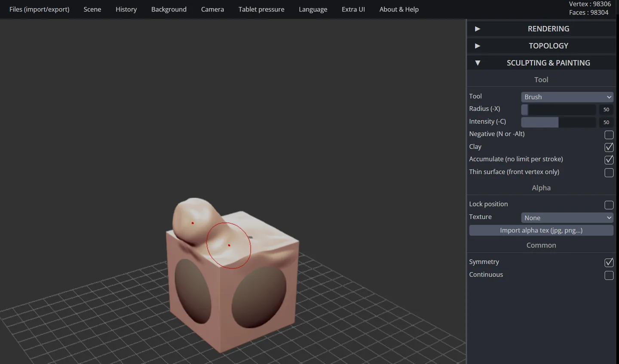Screen dimensions: 619x364
Task: Click the RENDERING panel title
Action: [549, 29]
